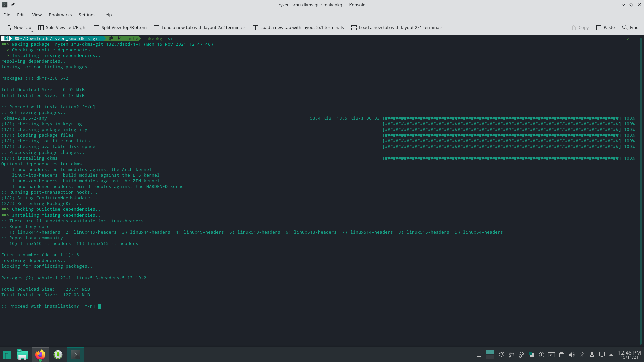Image resolution: width=644 pixels, height=362 pixels.
Task: Click the feather tray icon
Action: point(512,355)
